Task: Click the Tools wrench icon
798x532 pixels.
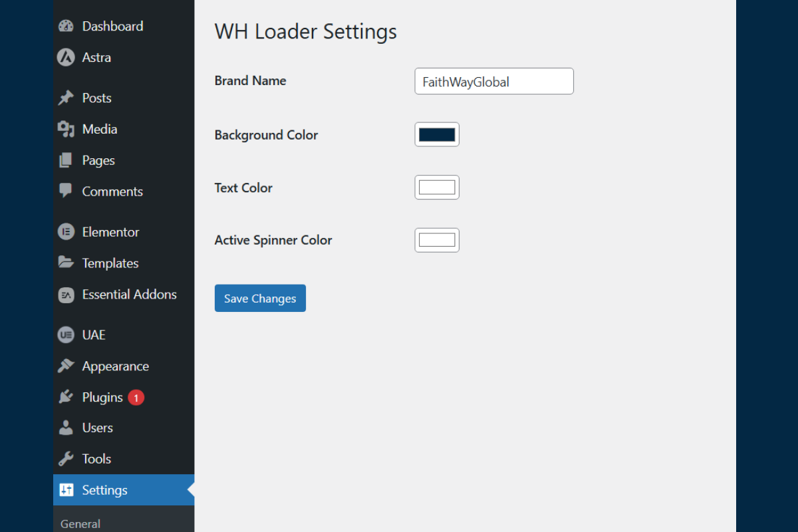Action: (66, 459)
